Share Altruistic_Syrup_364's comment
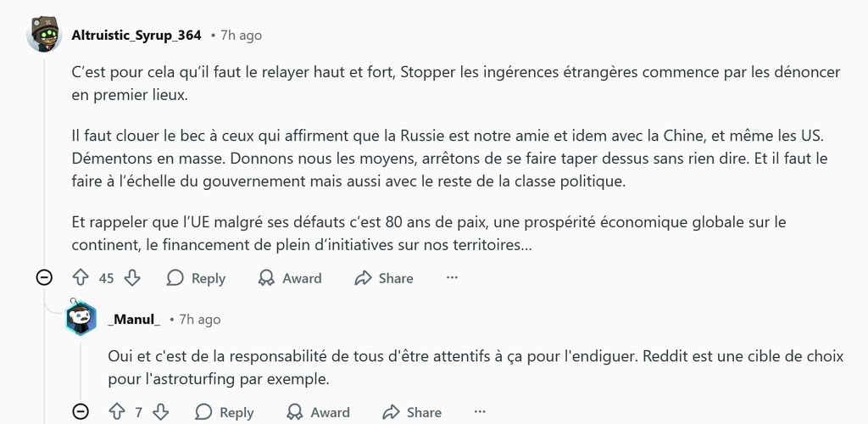Image resolution: width=868 pixels, height=424 pixels. point(384,278)
